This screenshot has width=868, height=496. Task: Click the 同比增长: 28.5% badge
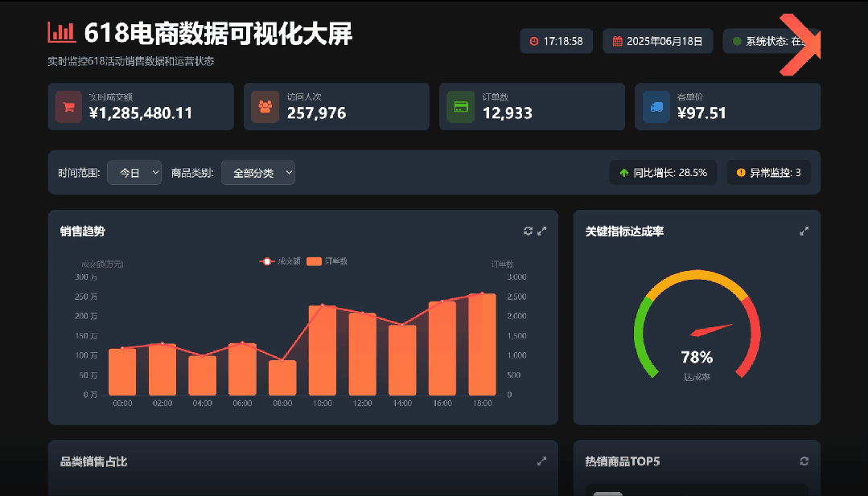click(662, 172)
